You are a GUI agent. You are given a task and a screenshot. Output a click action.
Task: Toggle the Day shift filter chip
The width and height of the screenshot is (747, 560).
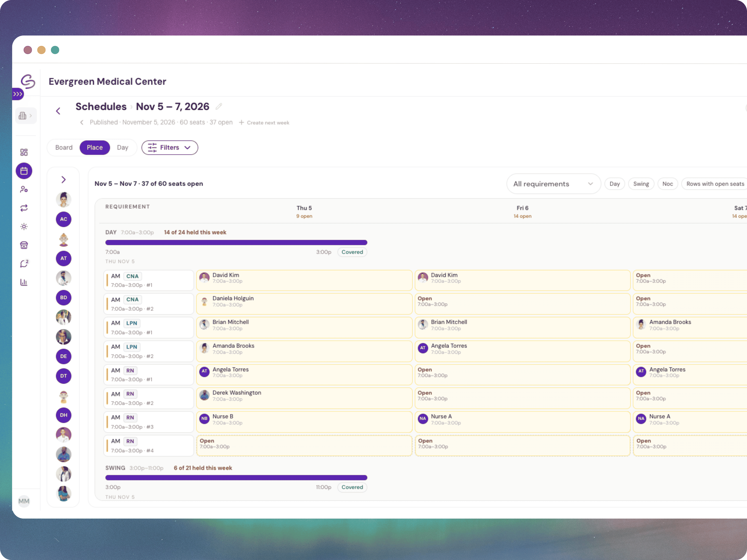pos(614,184)
